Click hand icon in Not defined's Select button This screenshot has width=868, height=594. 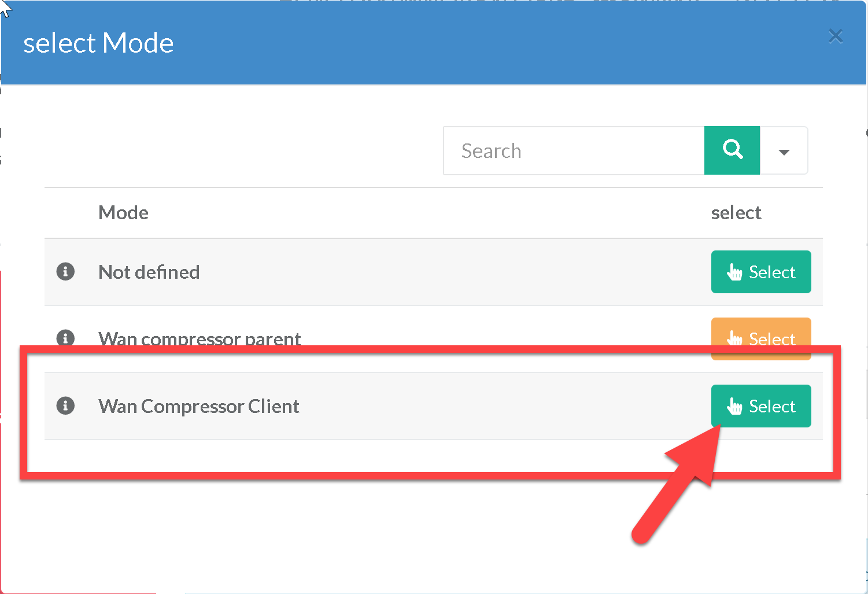[734, 272]
